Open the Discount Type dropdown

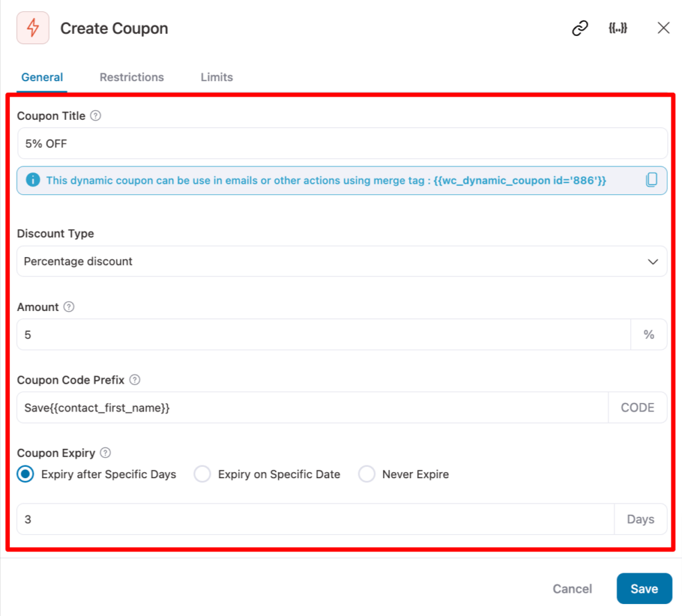tap(342, 261)
